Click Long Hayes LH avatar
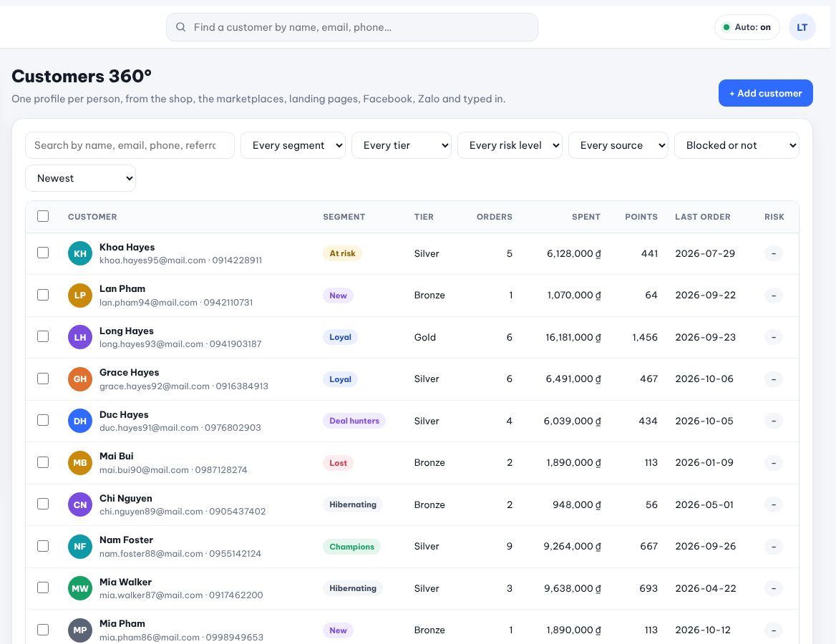The height and width of the screenshot is (644, 836). [x=80, y=337]
